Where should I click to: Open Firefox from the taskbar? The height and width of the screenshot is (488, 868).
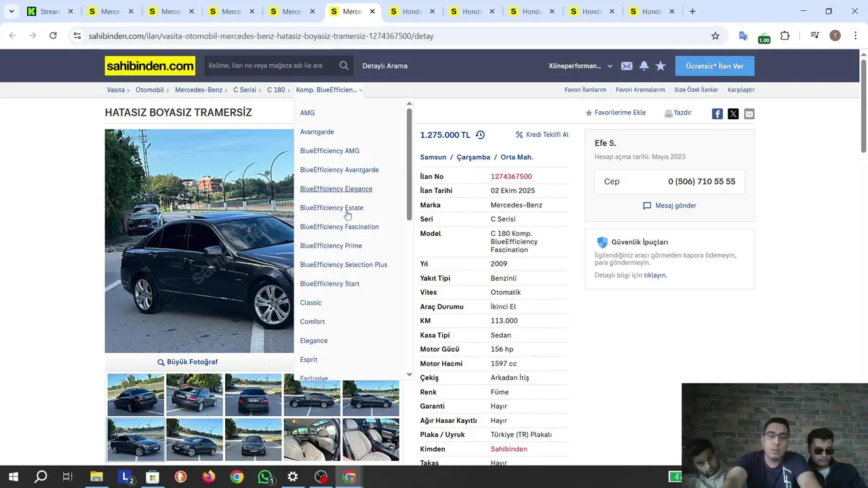(x=208, y=477)
